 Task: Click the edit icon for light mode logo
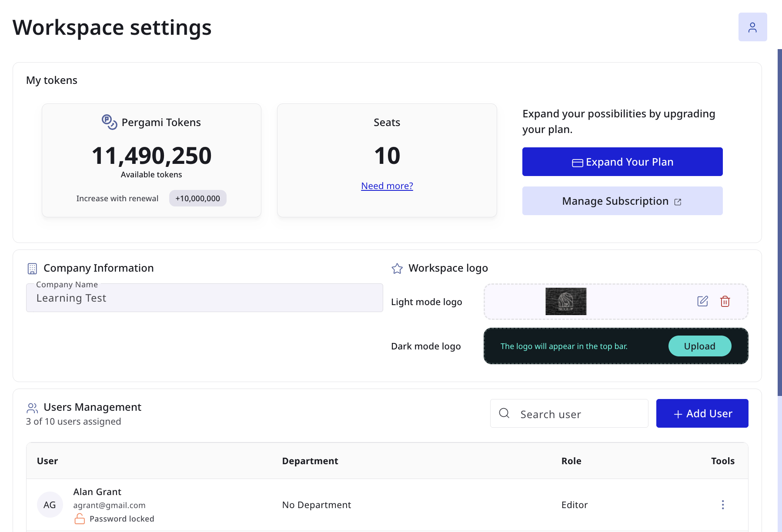702,301
